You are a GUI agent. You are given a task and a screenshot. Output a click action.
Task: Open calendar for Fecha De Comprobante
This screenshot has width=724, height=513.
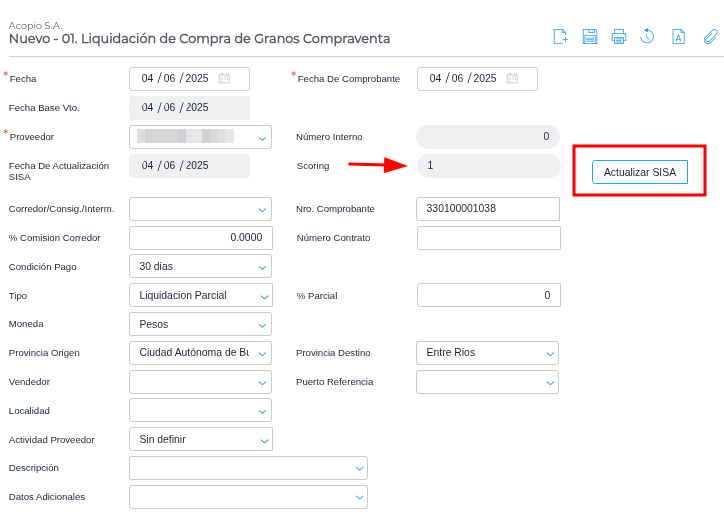pos(512,79)
